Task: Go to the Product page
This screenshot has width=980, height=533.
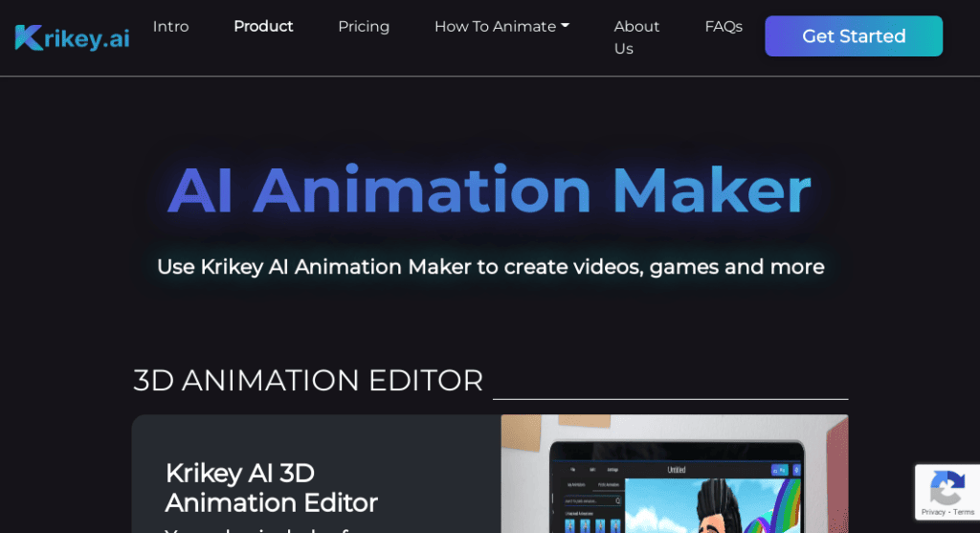Action: click(263, 27)
